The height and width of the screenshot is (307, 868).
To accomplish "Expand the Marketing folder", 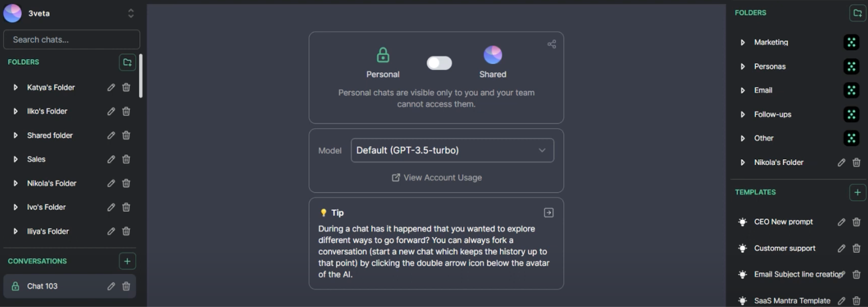I will click(743, 42).
